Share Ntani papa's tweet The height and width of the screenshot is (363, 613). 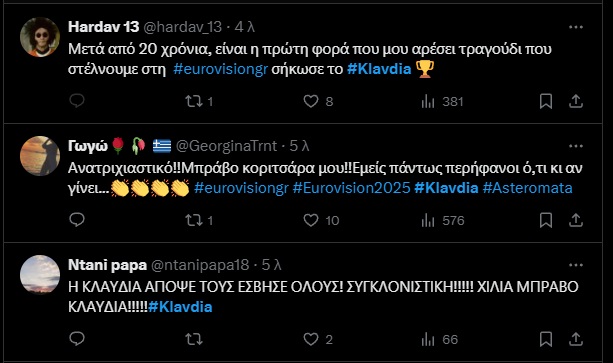(575, 339)
